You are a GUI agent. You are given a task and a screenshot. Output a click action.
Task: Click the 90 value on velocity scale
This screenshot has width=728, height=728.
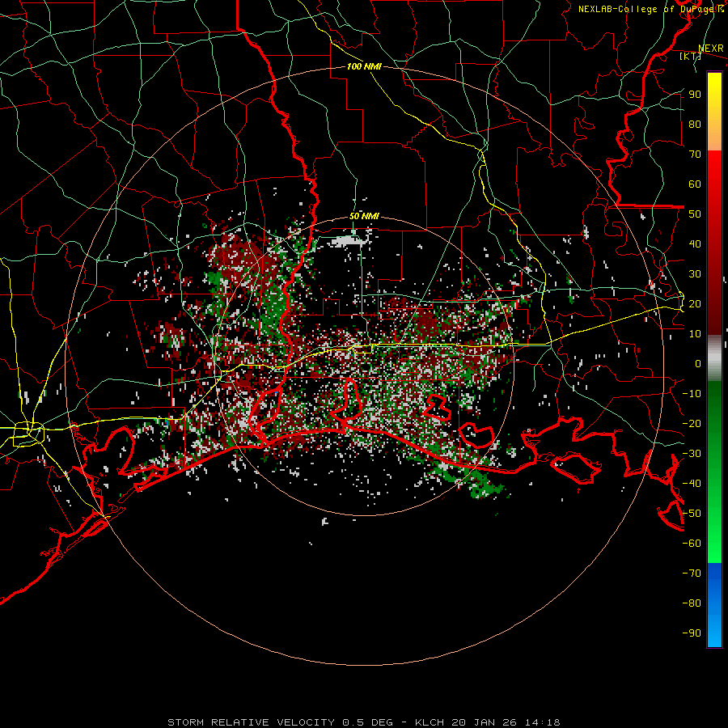pos(695,95)
